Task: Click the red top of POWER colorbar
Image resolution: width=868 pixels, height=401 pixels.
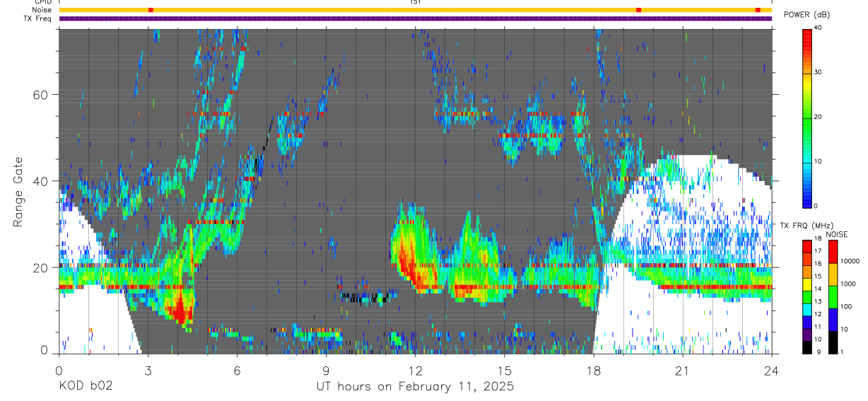Action: 807,35
